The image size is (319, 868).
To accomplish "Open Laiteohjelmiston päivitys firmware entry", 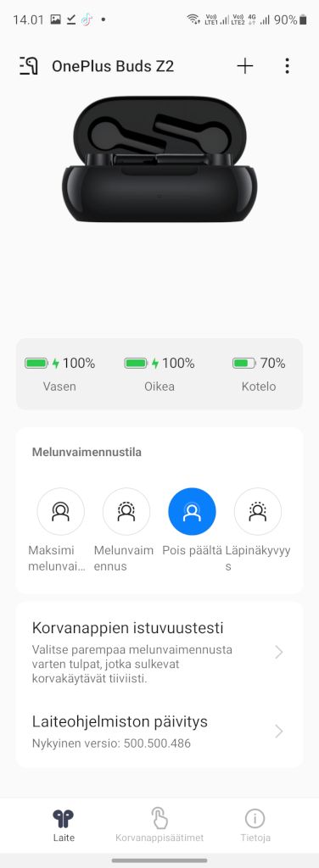I will [159, 732].
